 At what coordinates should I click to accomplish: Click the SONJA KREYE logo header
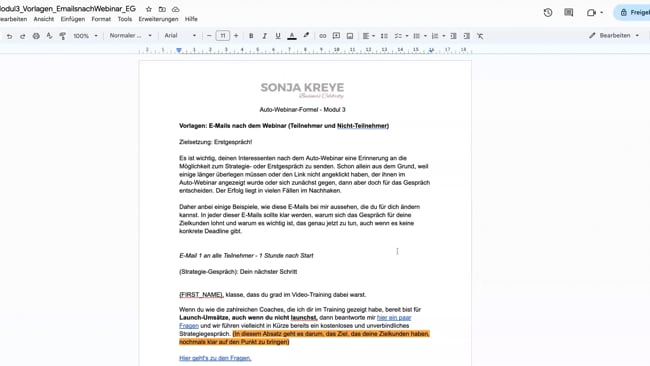(x=302, y=90)
